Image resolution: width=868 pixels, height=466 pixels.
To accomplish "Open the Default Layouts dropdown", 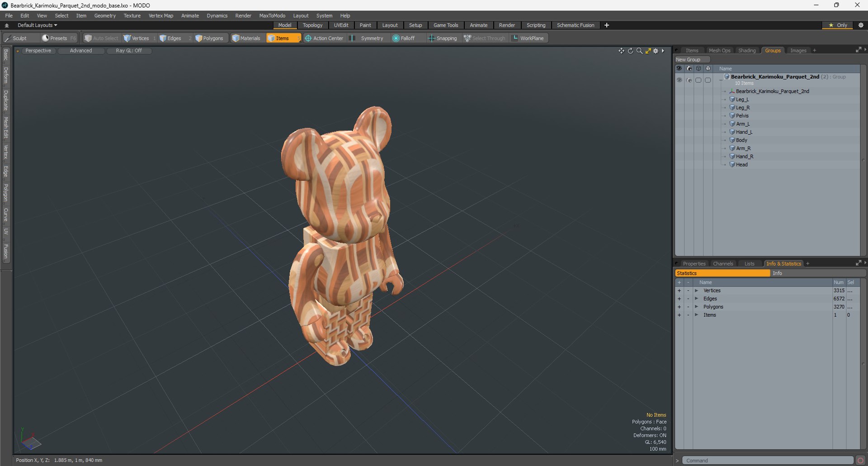I will coord(38,25).
